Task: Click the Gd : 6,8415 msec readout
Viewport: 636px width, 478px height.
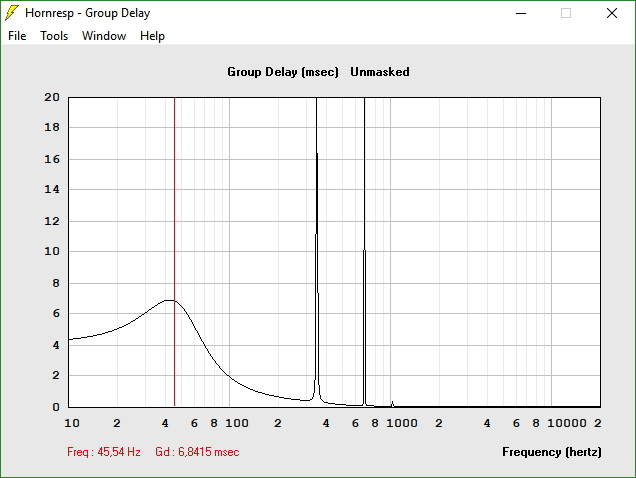Action: [x=197, y=452]
